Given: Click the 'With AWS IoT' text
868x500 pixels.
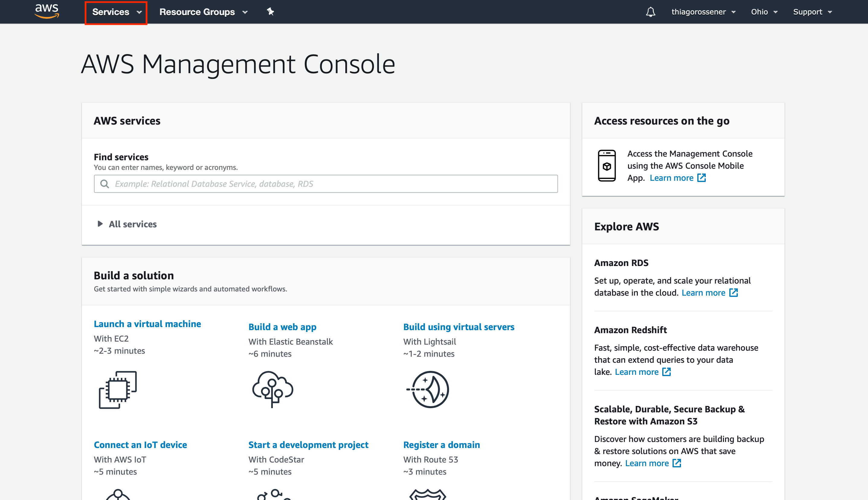Looking at the screenshot, I should click(120, 459).
